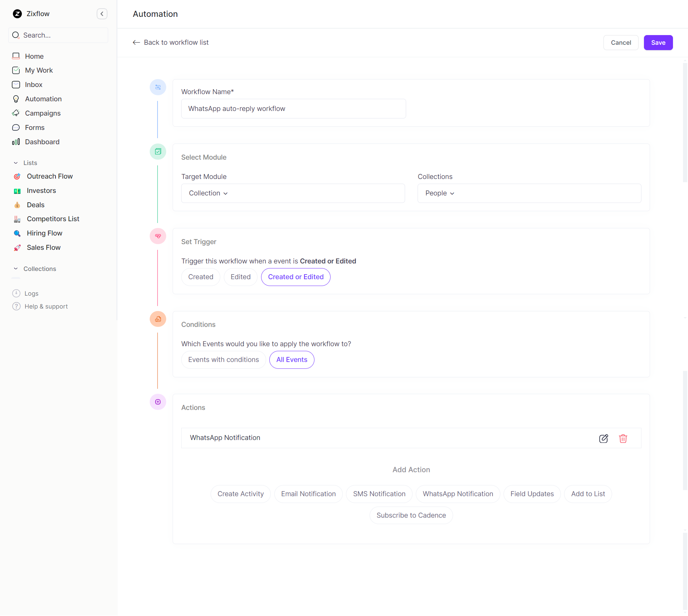Collapse the sidebar using the chevron button

(x=102, y=14)
